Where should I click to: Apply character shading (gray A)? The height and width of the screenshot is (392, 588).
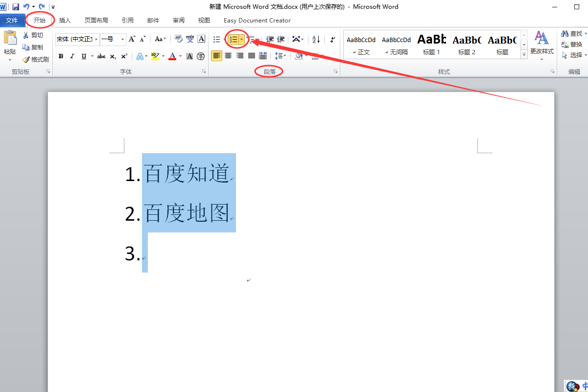189,56
